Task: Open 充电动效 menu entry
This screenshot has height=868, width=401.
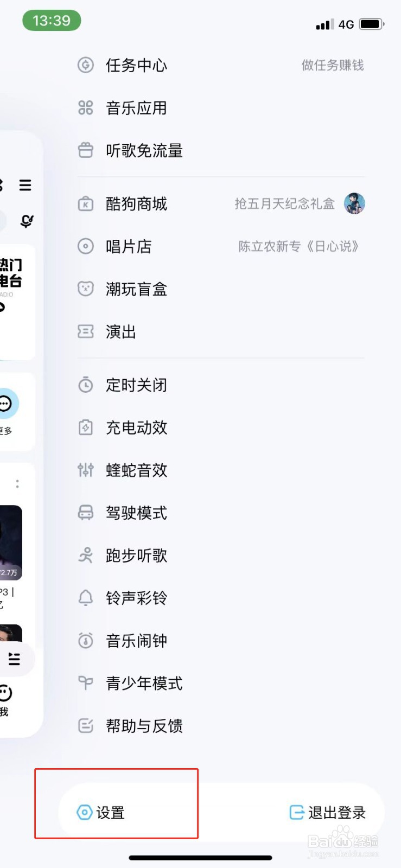Action: coord(221,427)
